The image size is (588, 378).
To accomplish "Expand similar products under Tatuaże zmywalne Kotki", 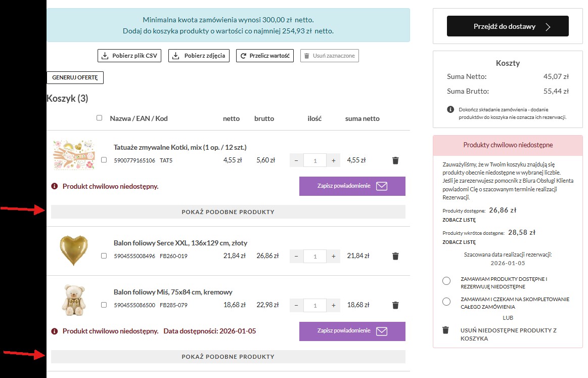I will 228,212.
